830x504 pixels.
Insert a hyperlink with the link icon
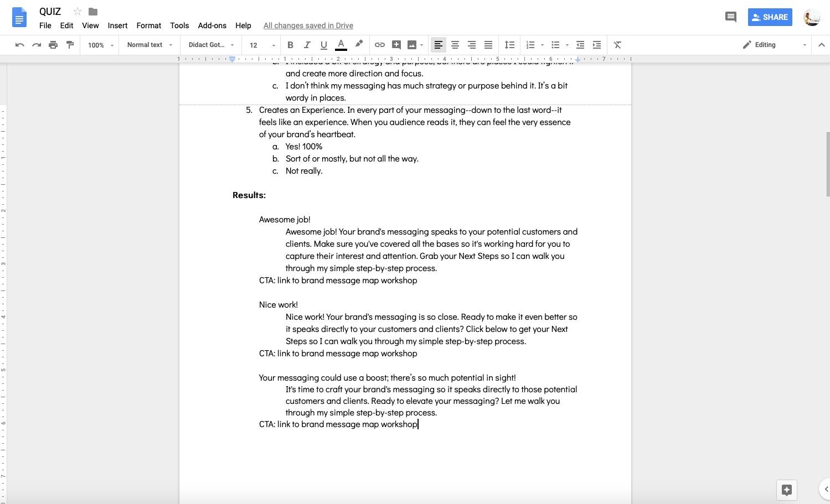[380, 45]
